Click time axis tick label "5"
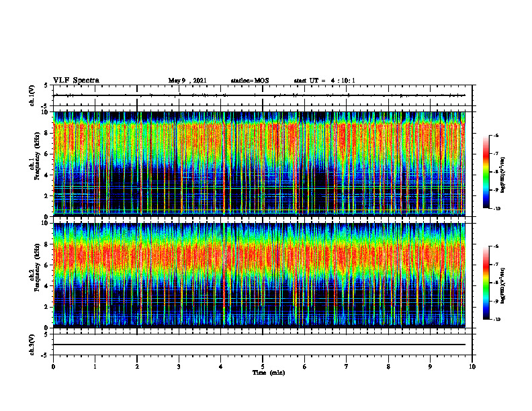This screenshot has height=411, width=532. pyautogui.click(x=263, y=367)
